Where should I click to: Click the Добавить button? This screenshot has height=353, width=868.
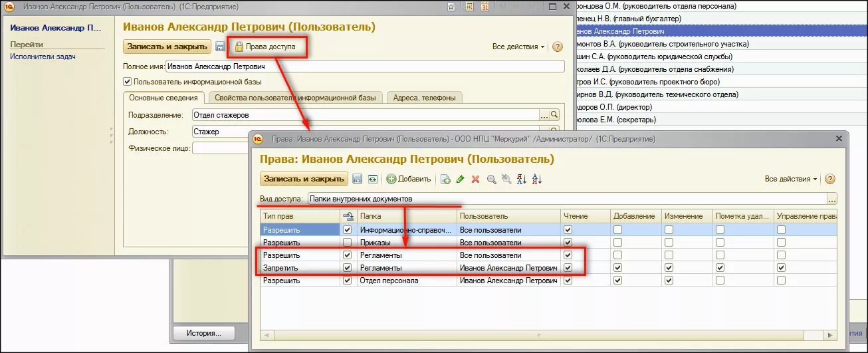[x=409, y=179]
